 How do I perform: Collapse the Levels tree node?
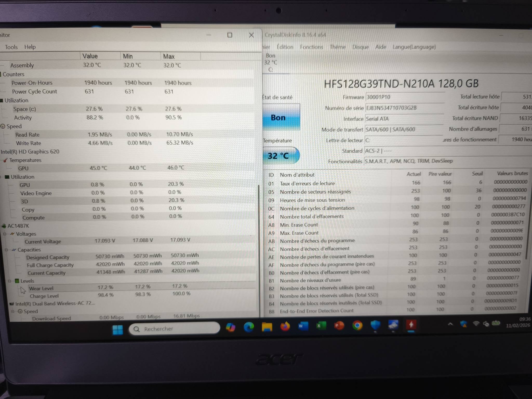(9, 281)
